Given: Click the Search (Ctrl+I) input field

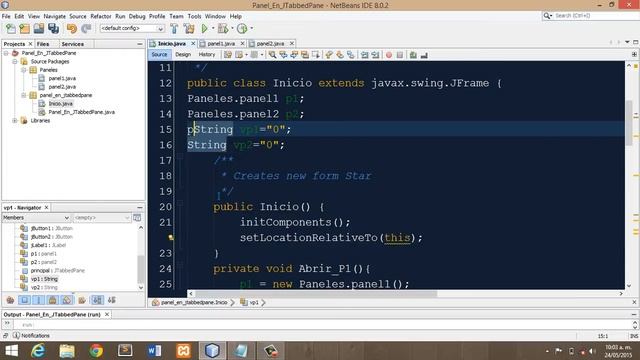Looking at the screenshot, I should point(595,16).
